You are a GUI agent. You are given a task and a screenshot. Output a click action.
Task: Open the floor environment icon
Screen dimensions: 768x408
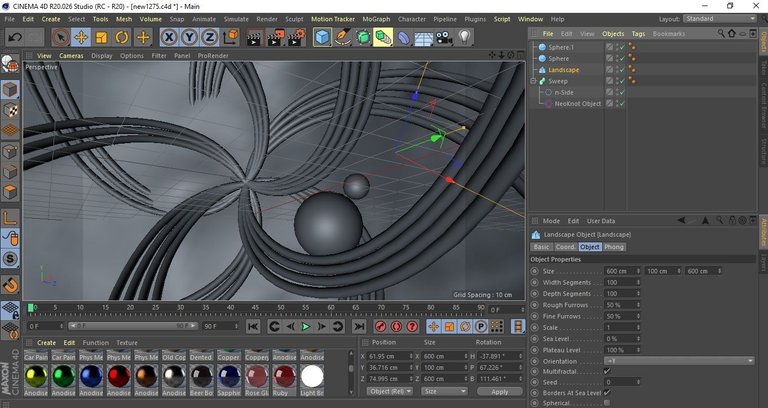pos(424,37)
